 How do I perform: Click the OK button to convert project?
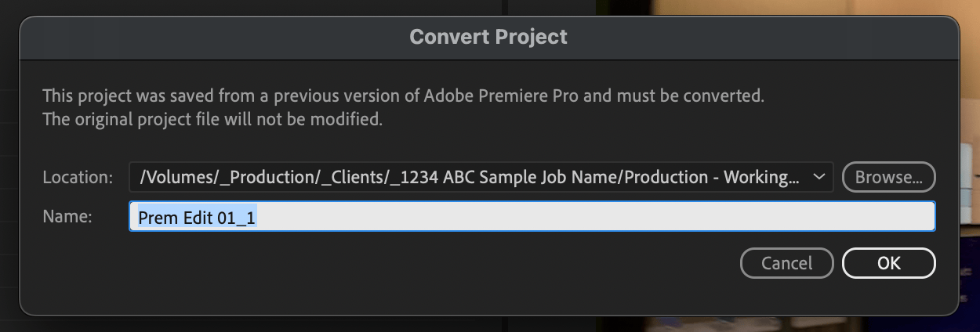[888, 263]
